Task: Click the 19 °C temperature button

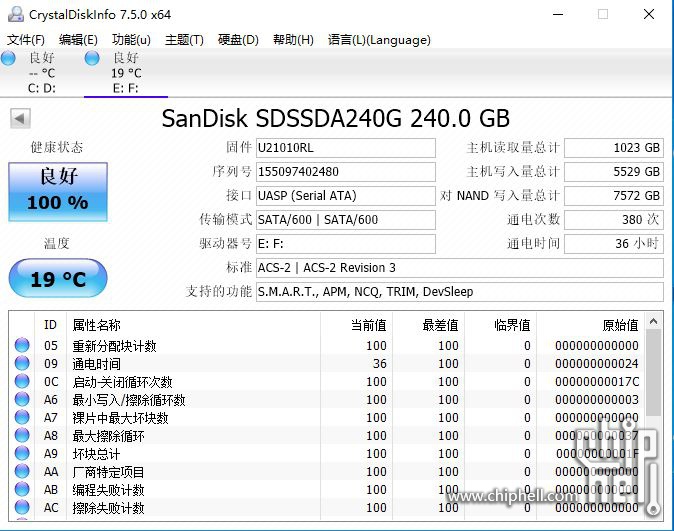Action: (58, 279)
